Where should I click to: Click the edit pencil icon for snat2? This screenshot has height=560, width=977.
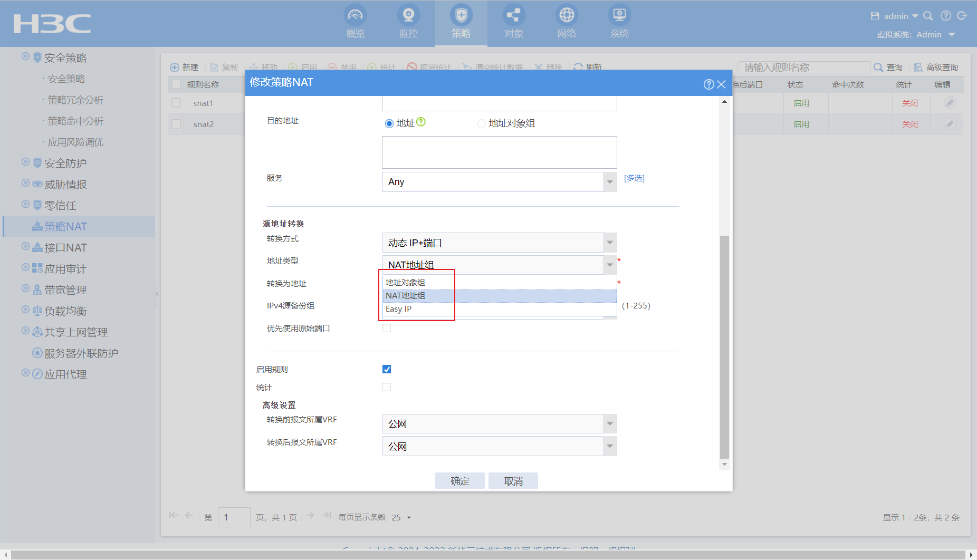[x=950, y=124]
